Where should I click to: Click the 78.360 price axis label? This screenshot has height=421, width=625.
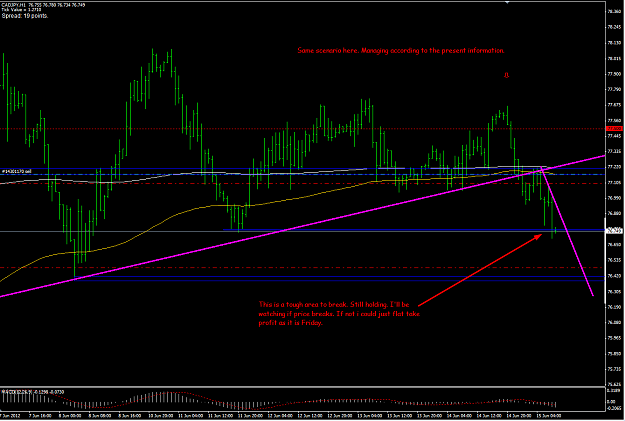click(x=614, y=12)
